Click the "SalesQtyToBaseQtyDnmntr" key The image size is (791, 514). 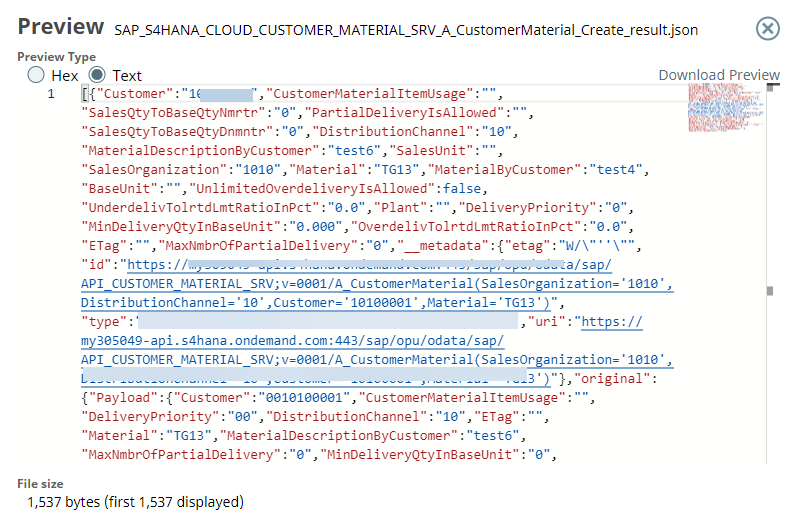177,132
